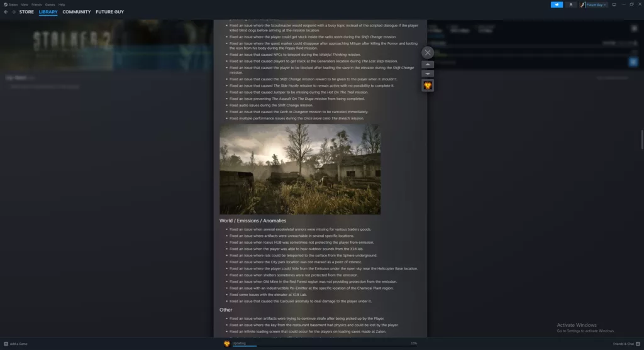Open the COMMUNITY tab
The image size is (644, 350).
pyautogui.click(x=76, y=12)
